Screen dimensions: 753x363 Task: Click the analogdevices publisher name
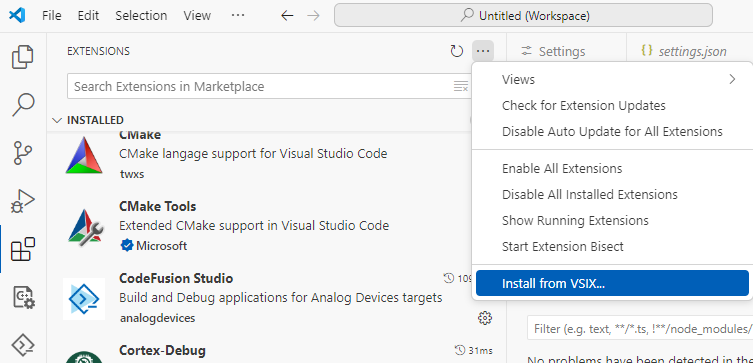[x=158, y=318]
